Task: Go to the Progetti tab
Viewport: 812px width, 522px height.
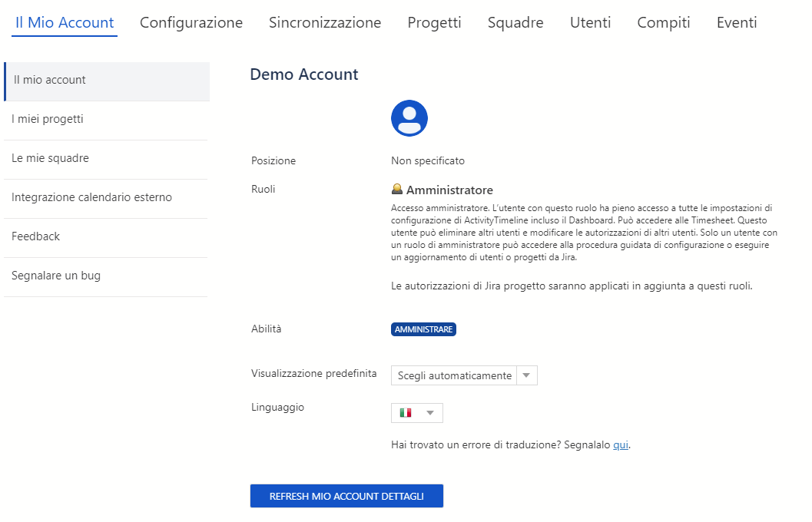Action: click(x=434, y=22)
